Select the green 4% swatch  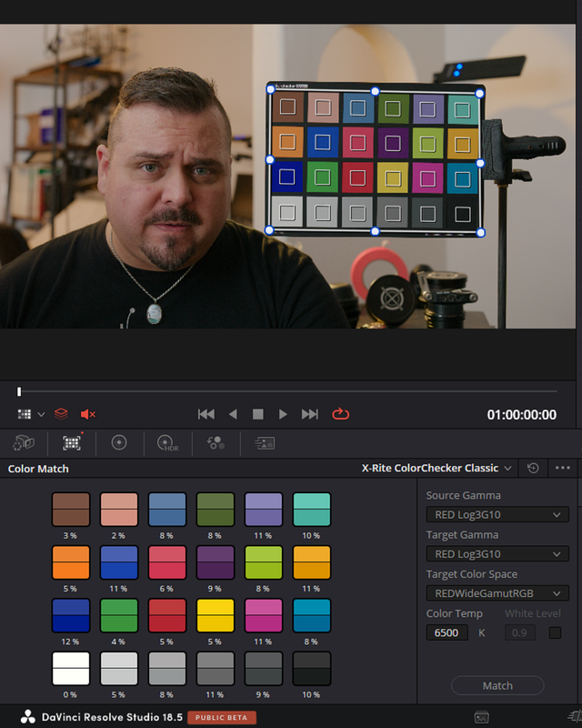point(119,616)
